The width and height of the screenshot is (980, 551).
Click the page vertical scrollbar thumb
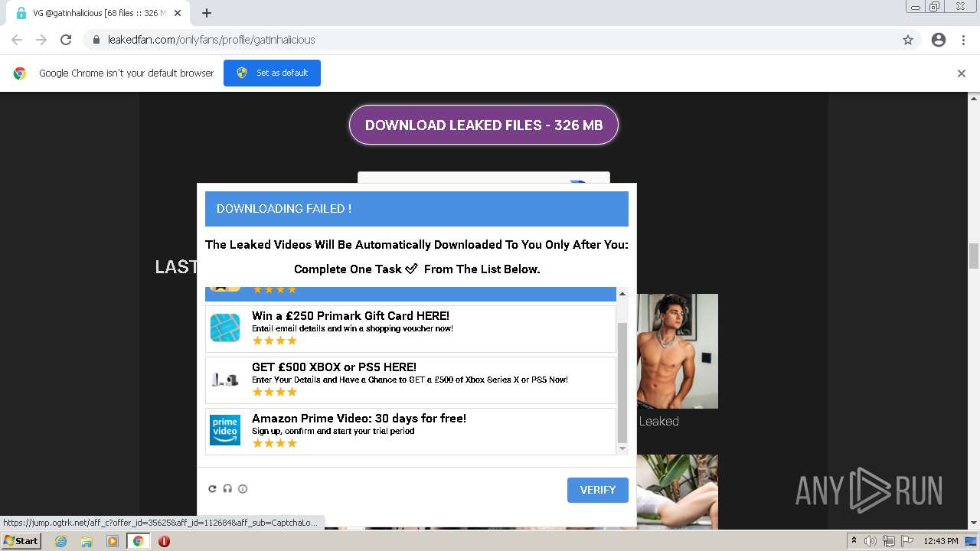974,256
